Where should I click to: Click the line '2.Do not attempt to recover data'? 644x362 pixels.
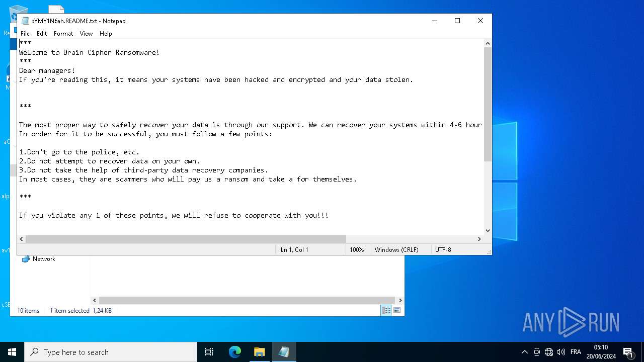pyautogui.click(x=110, y=161)
